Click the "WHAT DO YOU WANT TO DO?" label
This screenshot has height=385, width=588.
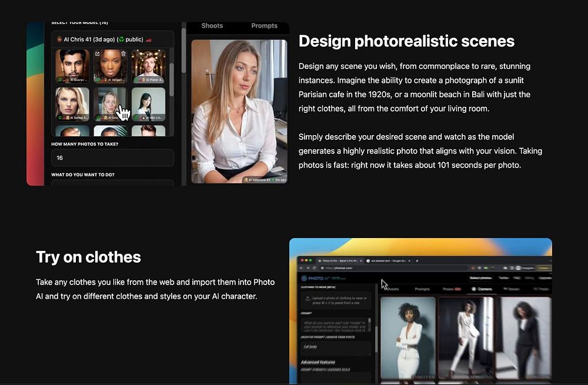83,175
